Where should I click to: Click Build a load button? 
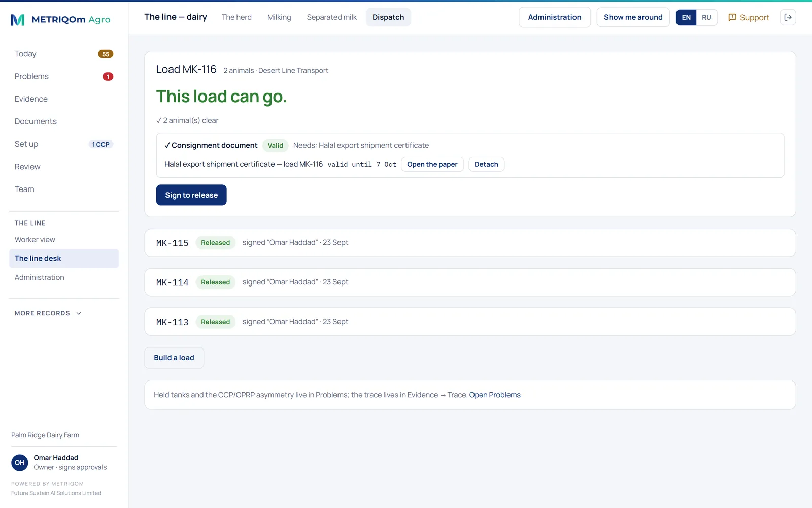(174, 358)
